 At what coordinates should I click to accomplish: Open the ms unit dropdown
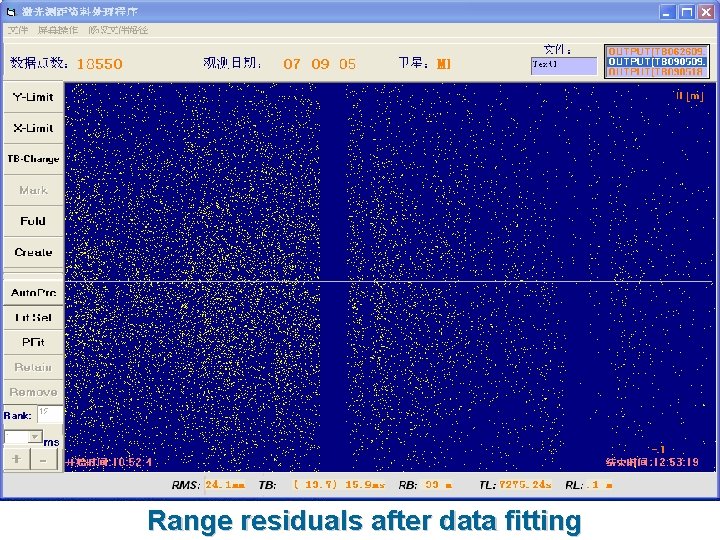pyautogui.click(x=34, y=436)
